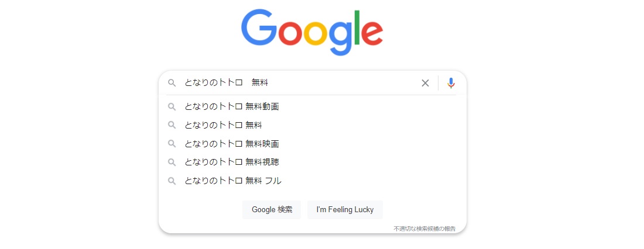Clear the search text with the X icon
644x249 pixels.
pyautogui.click(x=425, y=83)
